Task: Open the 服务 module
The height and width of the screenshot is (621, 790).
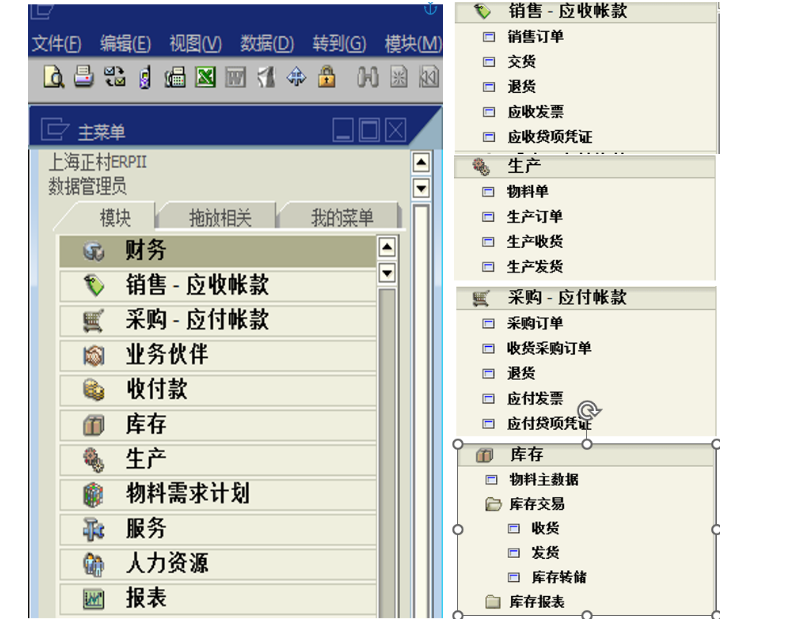Action: (x=218, y=528)
